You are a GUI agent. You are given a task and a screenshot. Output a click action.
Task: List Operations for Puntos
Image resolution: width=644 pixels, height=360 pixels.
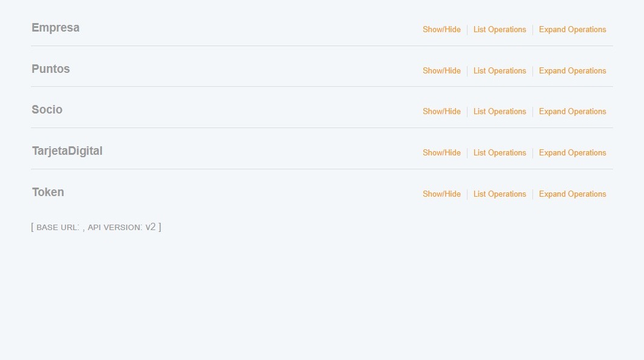[x=500, y=71]
